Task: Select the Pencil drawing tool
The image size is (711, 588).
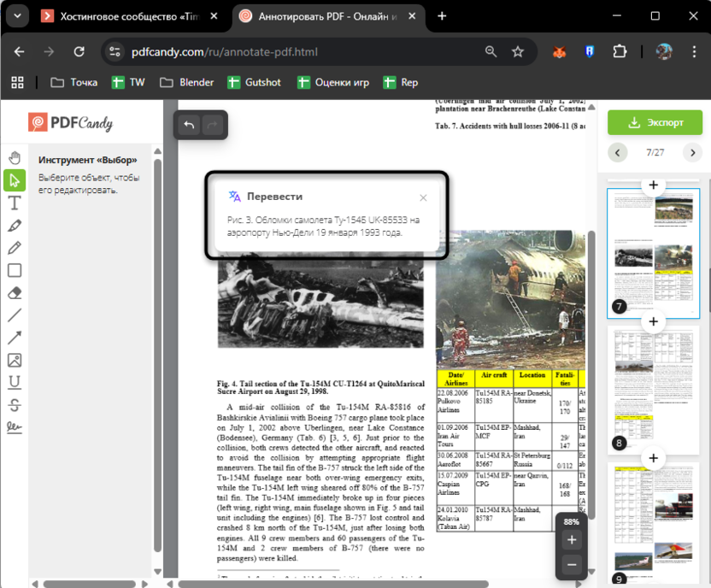Action: (14, 248)
